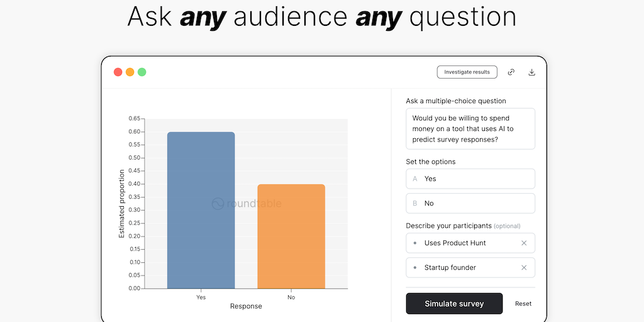Image resolution: width=644 pixels, height=322 pixels.
Task: Select option A Yes field
Action: [x=470, y=179]
